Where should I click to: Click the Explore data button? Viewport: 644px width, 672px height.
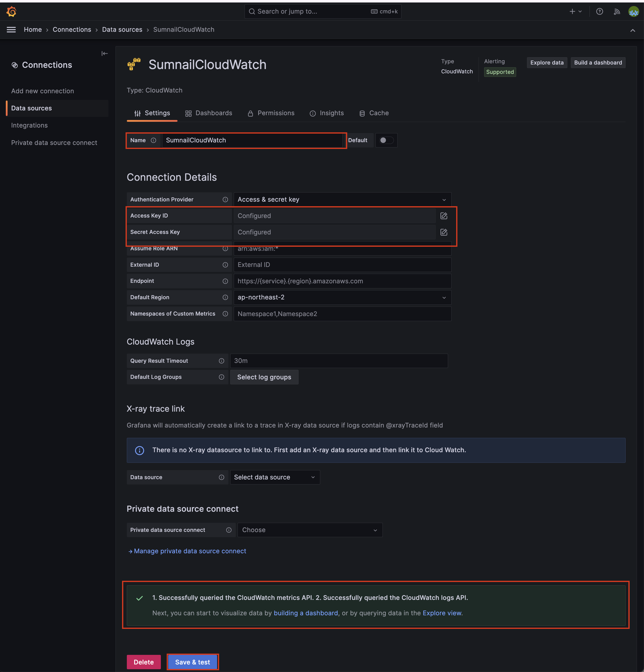547,63
